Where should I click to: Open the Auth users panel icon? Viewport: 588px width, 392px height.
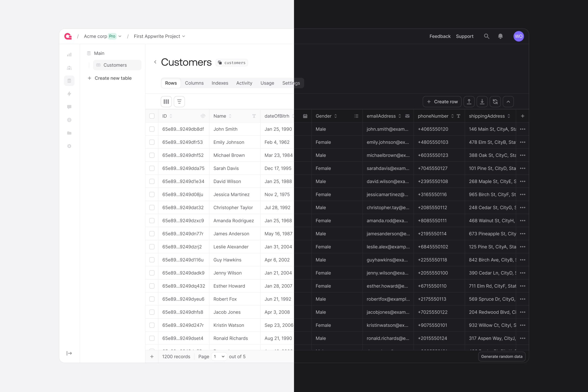(x=69, y=68)
